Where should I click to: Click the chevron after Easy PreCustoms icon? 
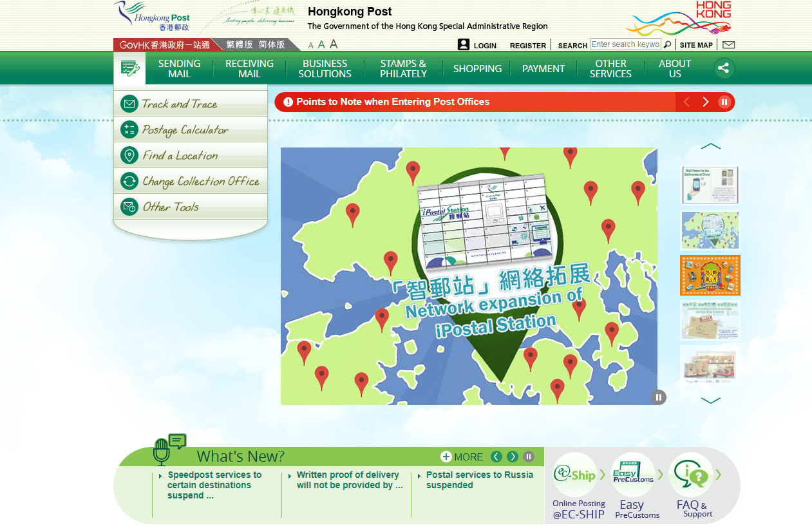661,475
